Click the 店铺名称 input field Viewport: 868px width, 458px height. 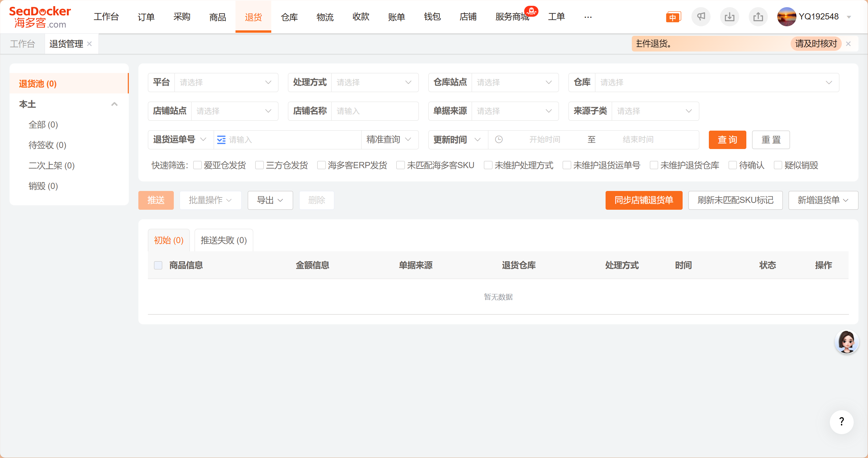(x=374, y=111)
